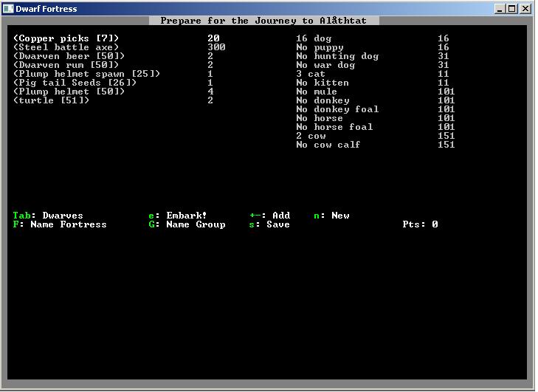Click the Dwarven beer [50] item
Screen dimensions: 538x392
coord(69,56)
